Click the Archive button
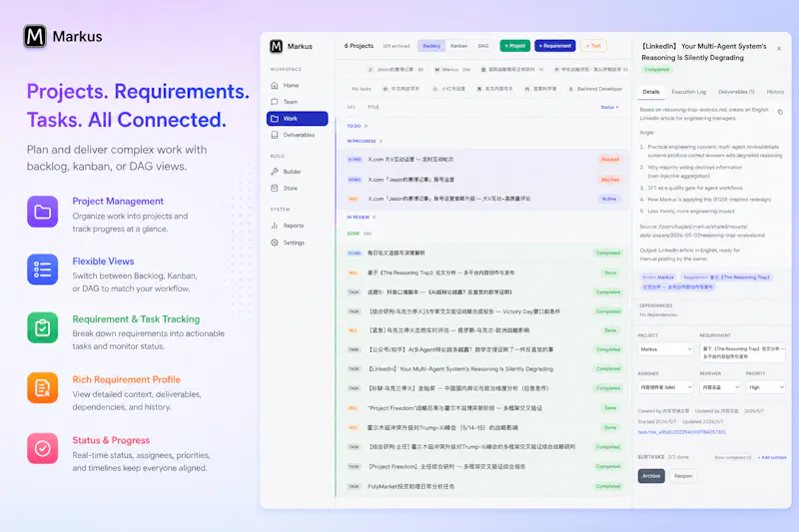 [651, 476]
